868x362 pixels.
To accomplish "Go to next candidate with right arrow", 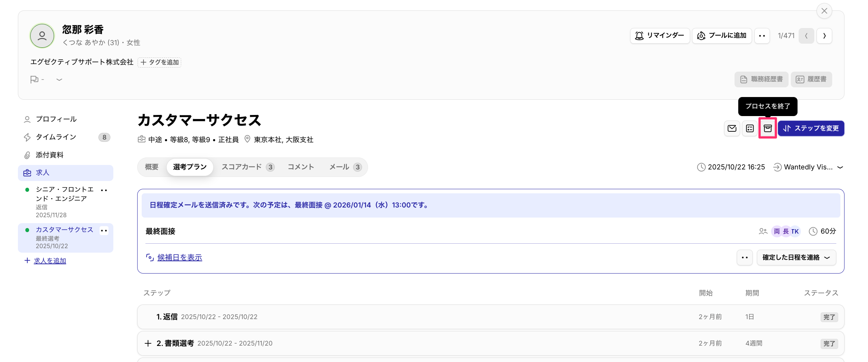I will (x=824, y=36).
